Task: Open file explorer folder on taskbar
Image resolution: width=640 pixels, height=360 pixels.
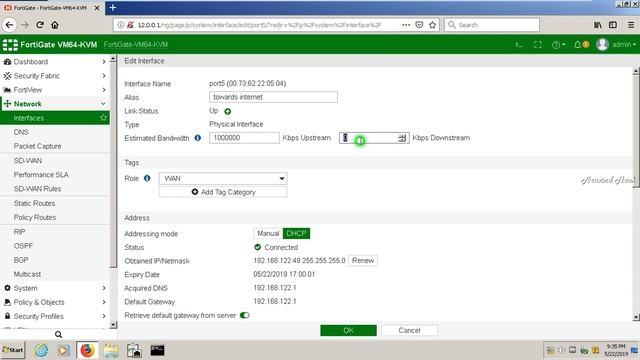Action: click(x=111, y=350)
